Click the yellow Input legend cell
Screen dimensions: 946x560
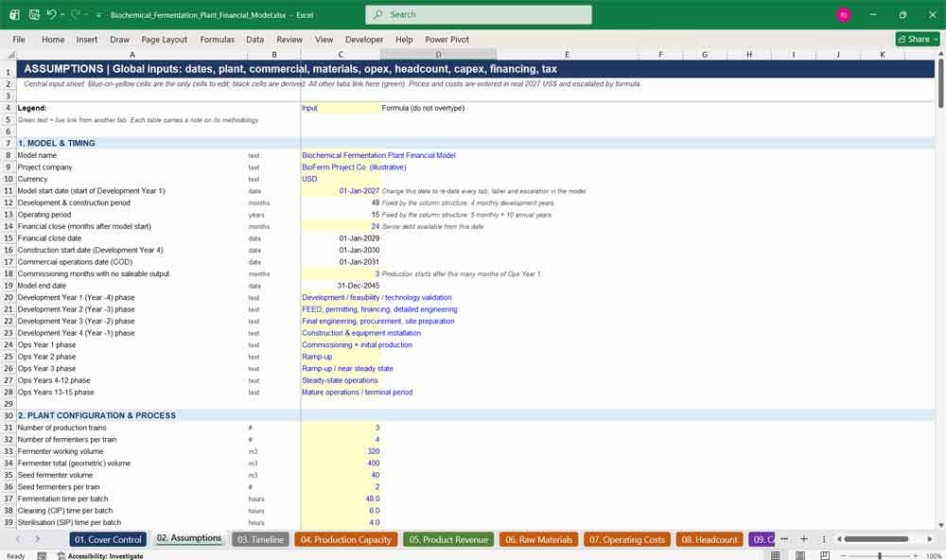(x=341, y=108)
